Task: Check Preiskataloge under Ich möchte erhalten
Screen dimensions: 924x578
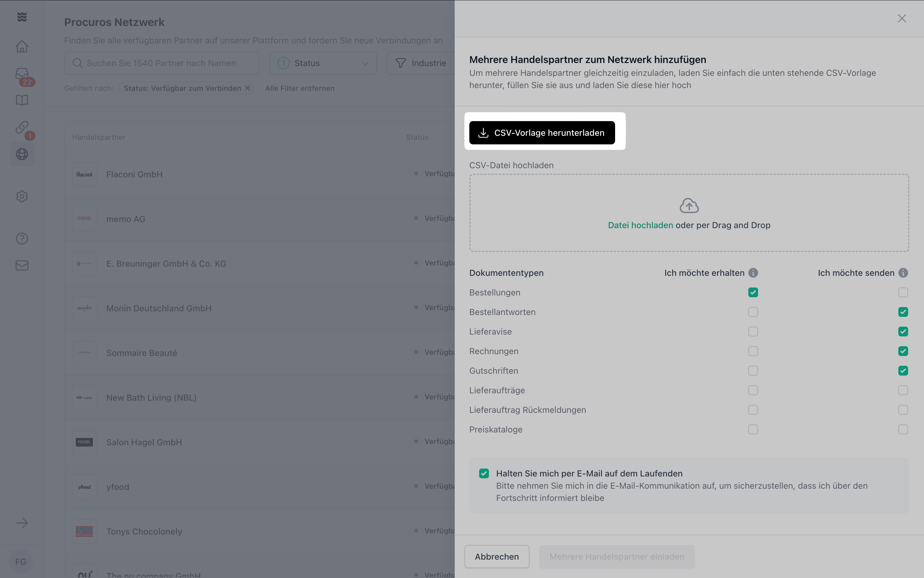Action: (753, 429)
